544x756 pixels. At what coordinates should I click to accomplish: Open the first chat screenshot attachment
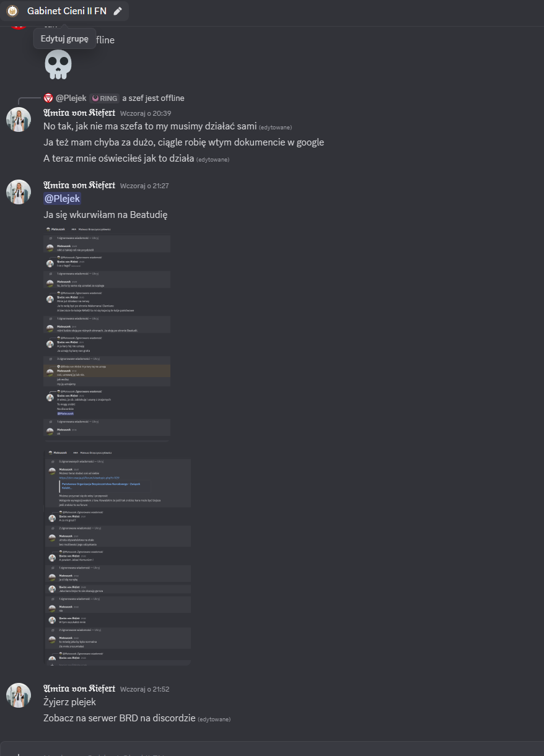coord(107,331)
